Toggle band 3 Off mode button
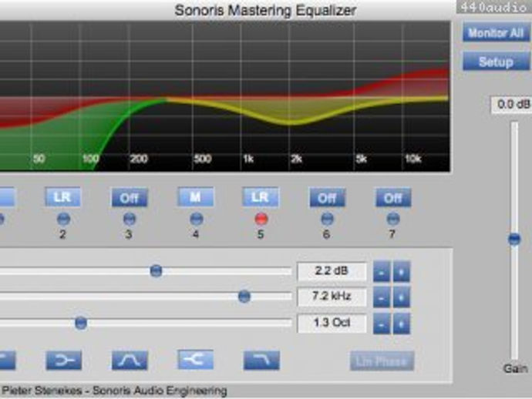The width and height of the screenshot is (532, 399). coord(130,198)
